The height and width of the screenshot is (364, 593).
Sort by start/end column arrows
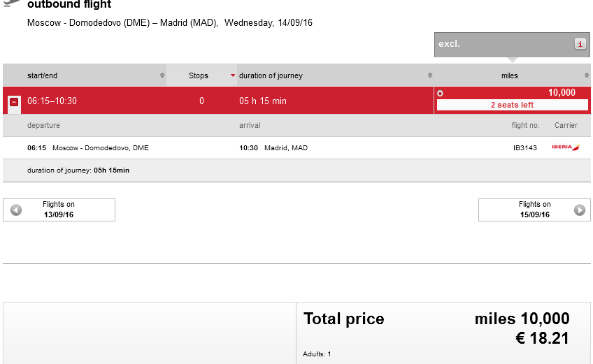point(162,75)
